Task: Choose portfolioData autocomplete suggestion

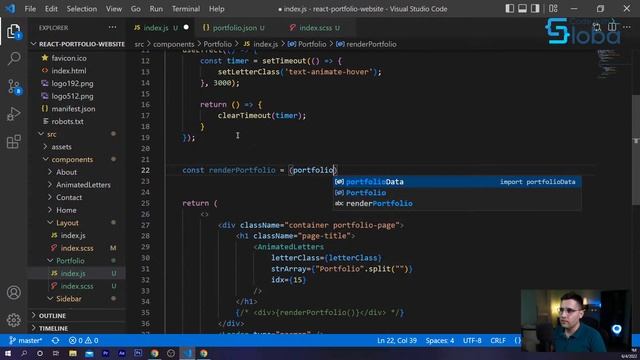Action: tap(457, 182)
